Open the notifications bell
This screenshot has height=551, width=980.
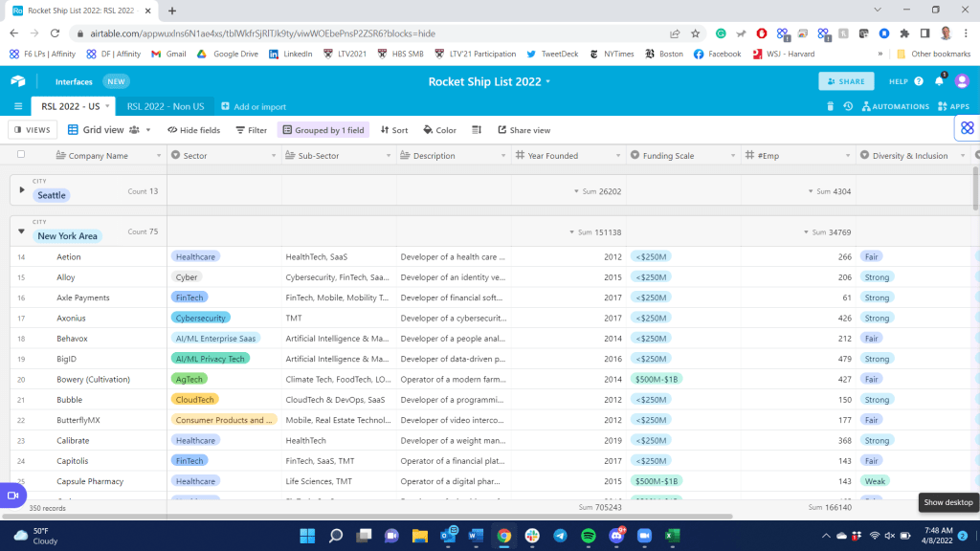(x=939, y=81)
